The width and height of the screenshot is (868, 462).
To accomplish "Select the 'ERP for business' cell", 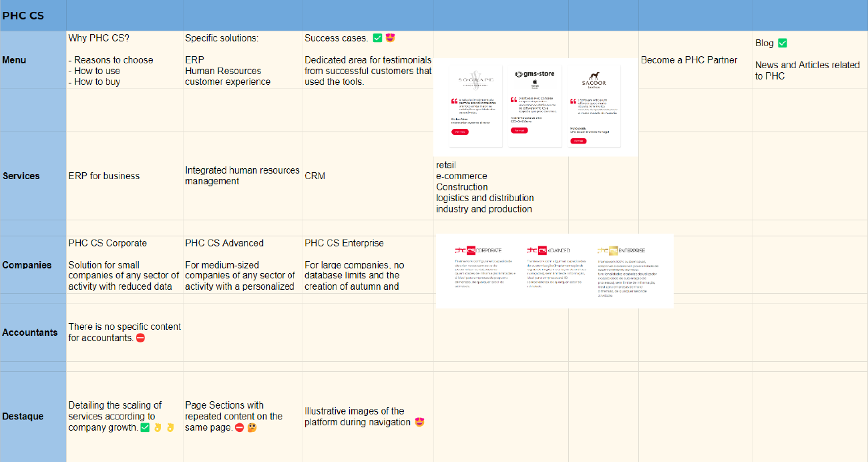I will point(125,176).
